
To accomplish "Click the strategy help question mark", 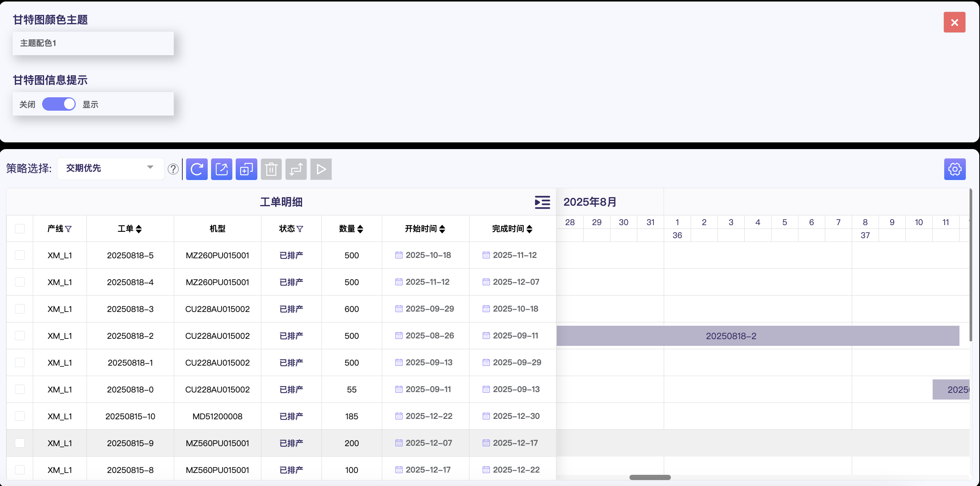I will 173,169.
